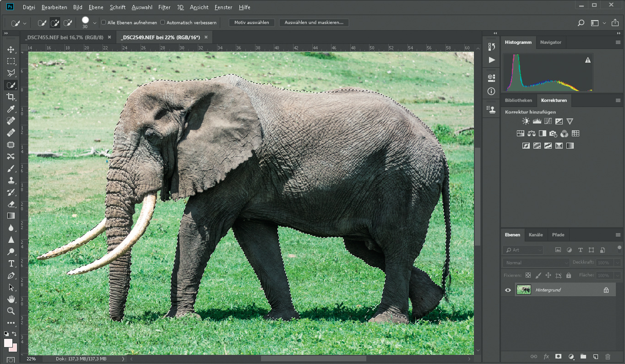625x364 pixels.
Task: Select the Horizontal Type tool
Action: click(11, 263)
